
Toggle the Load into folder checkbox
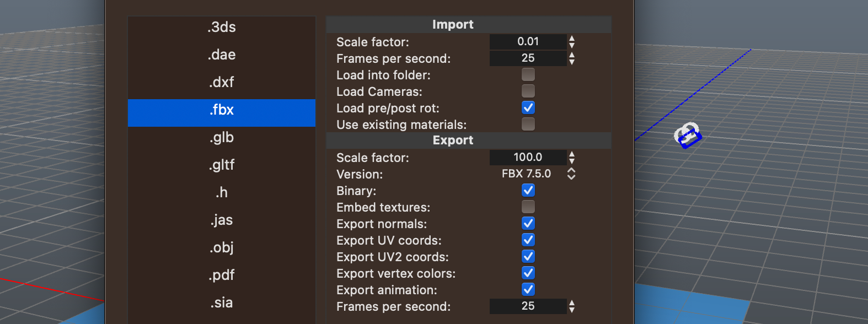pyautogui.click(x=528, y=74)
